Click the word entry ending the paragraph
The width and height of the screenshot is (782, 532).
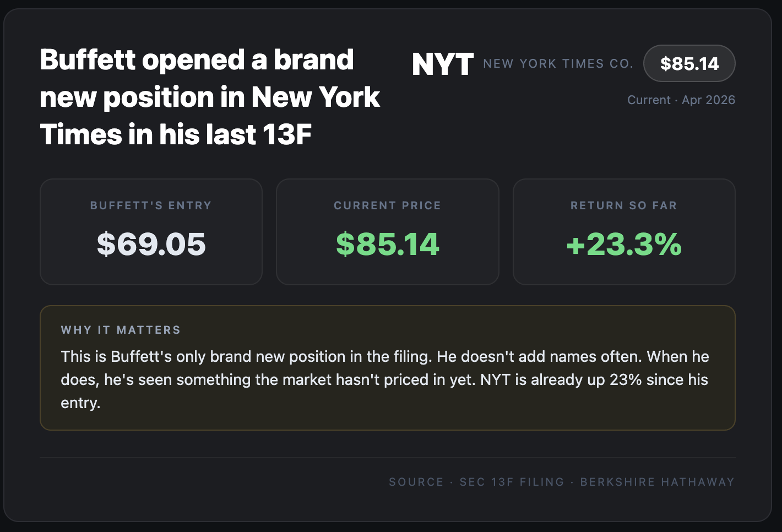(80, 403)
